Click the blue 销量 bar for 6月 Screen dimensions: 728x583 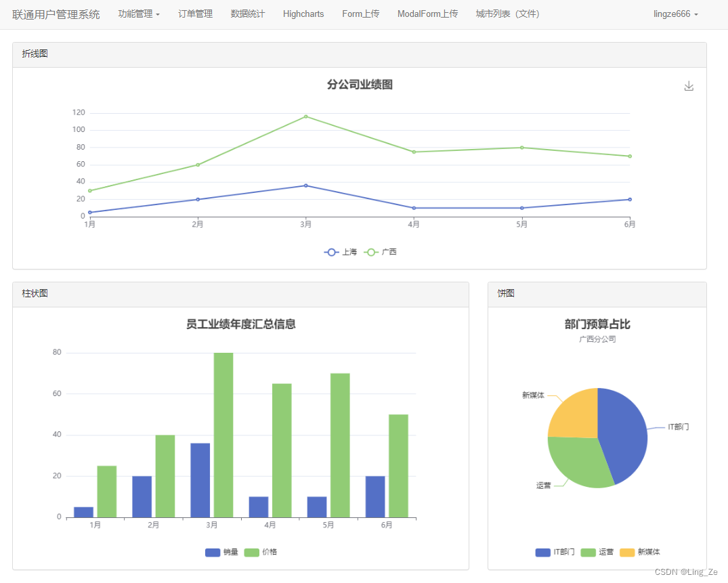(x=375, y=496)
